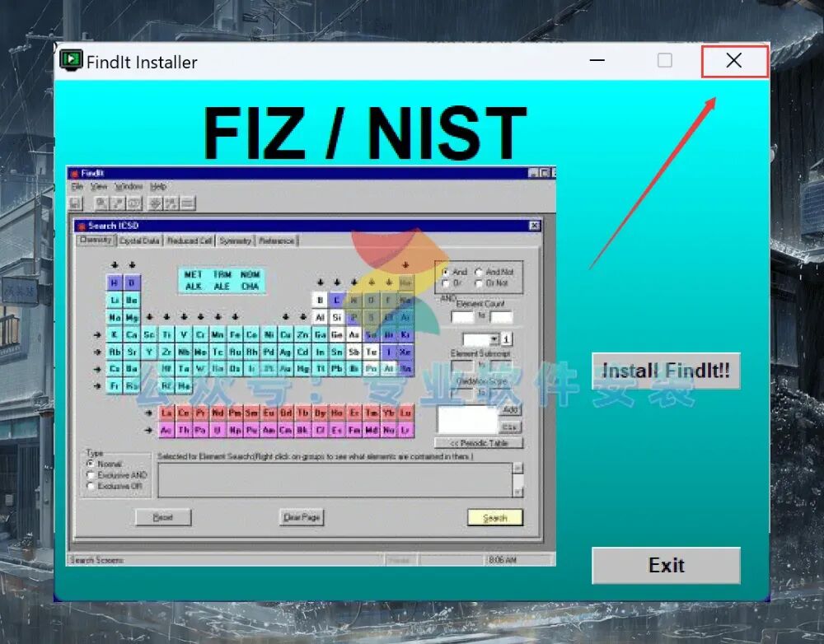Select the NOM element group
This screenshot has height=644, width=824.
tap(250, 275)
